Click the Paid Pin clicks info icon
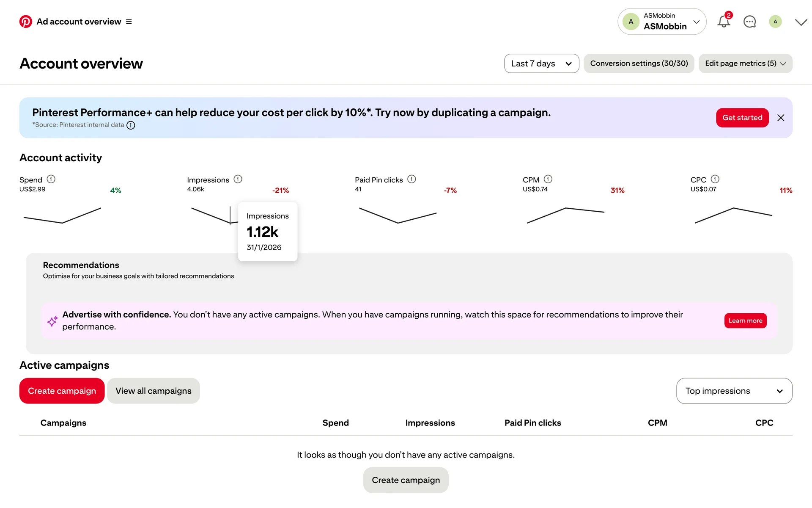The height and width of the screenshot is (508, 812). pyautogui.click(x=411, y=179)
